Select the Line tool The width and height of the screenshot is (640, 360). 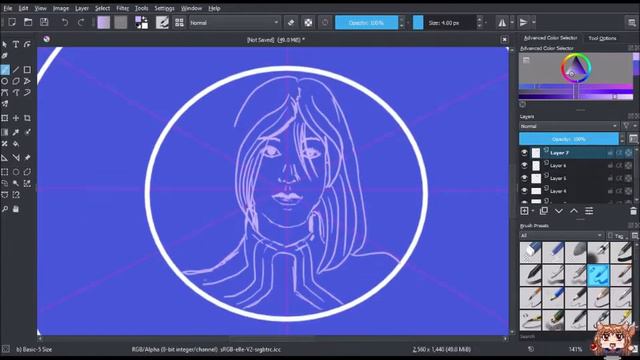[16, 70]
